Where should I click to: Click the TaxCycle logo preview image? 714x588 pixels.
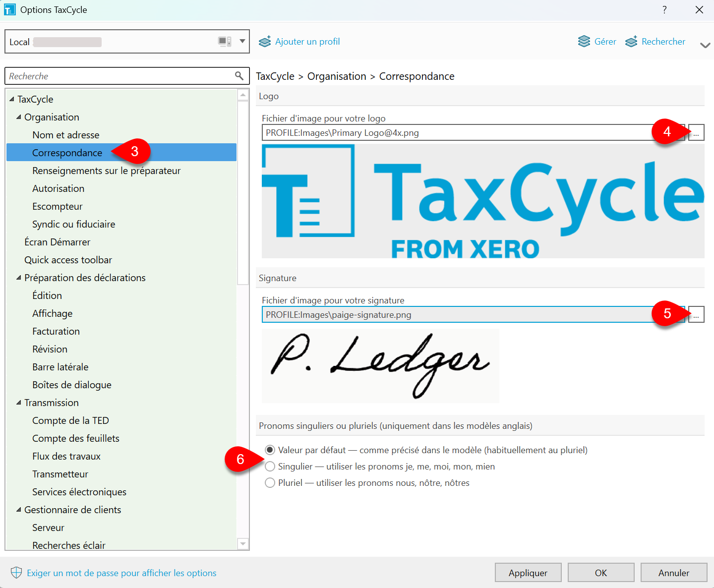[483, 201]
